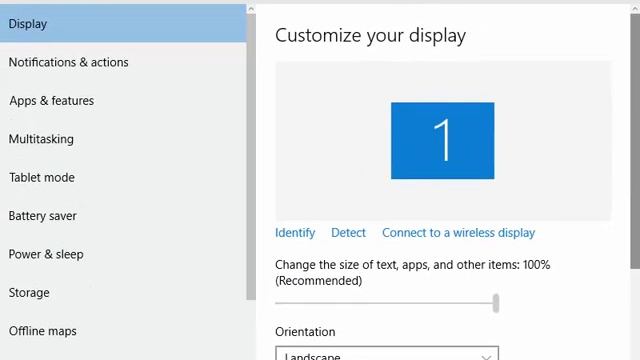Open Offline maps settings

(123, 331)
